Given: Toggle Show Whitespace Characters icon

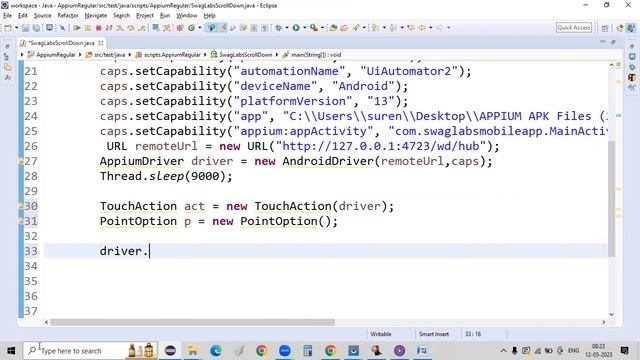Looking at the screenshot, I should pos(264,28).
